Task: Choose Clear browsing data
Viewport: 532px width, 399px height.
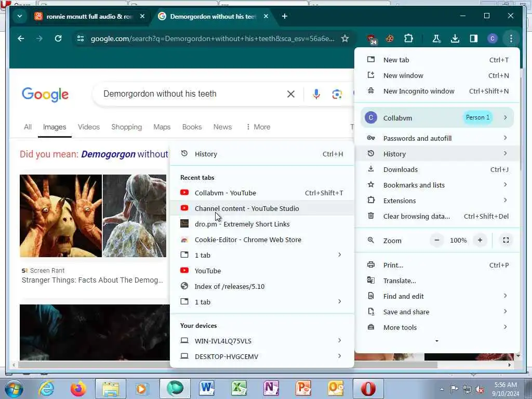Action: coord(437,216)
